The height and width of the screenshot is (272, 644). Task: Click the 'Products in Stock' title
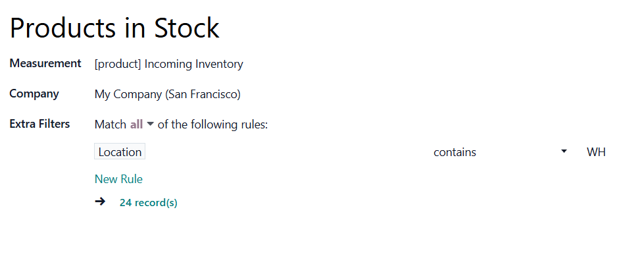(114, 28)
